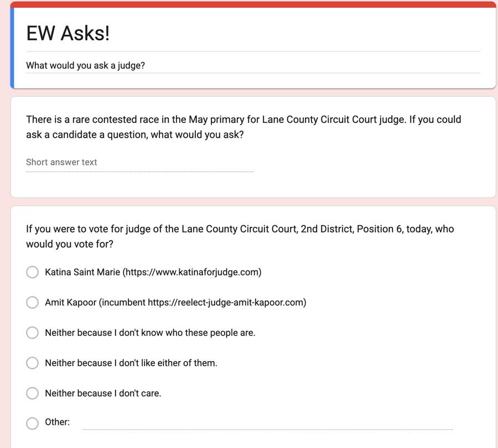The width and height of the screenshot is (498, 448).
Task: Select the Lane County Circuit Court judge question text
Action: (x=243, y=127)
